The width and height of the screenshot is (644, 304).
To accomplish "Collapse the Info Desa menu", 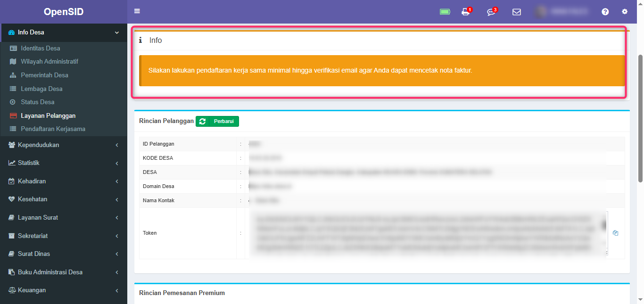I will [64, 33].
